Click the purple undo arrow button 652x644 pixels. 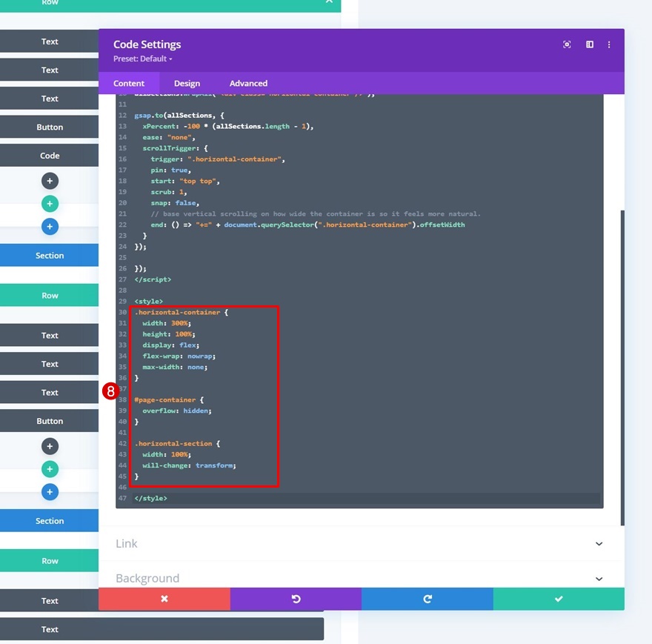(x=296, y=599)
